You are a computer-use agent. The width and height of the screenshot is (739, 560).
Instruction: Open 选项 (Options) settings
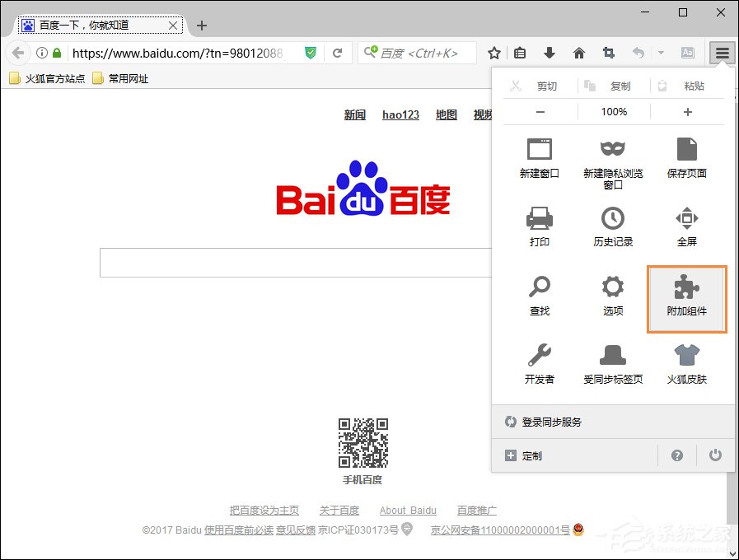(613, 294)
